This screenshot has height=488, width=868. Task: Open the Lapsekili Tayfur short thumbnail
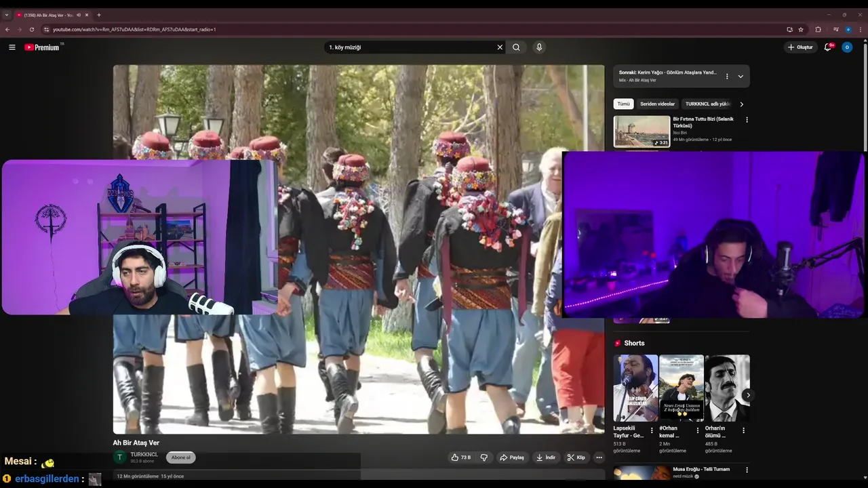click(x=635, y=388)
